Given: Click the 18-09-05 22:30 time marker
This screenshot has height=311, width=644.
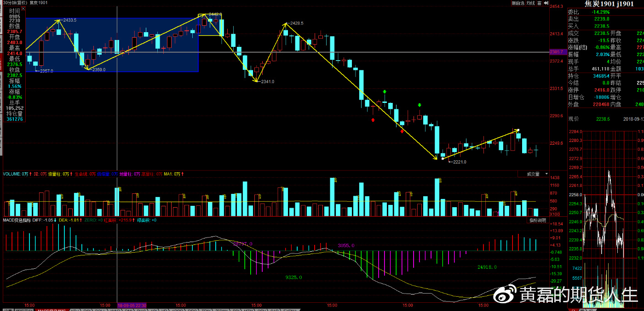Looking at the screenshot, I should pyautogui.click(x=132, y=305).
